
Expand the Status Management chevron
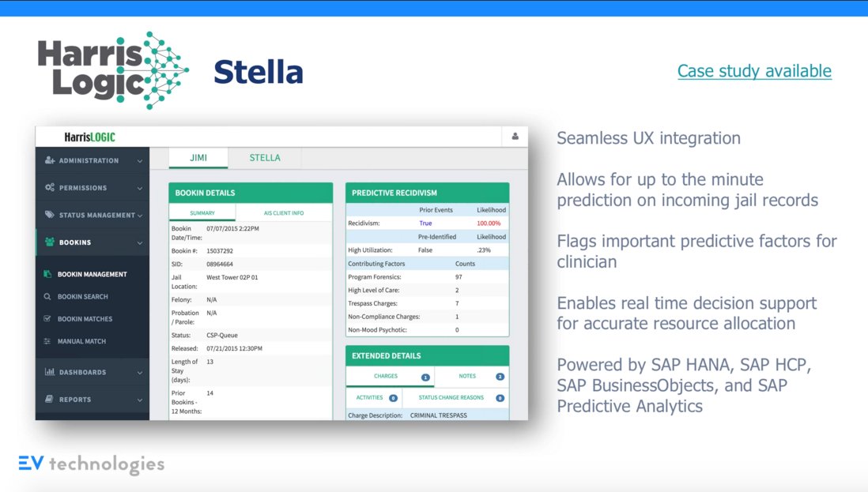(139, 216)
